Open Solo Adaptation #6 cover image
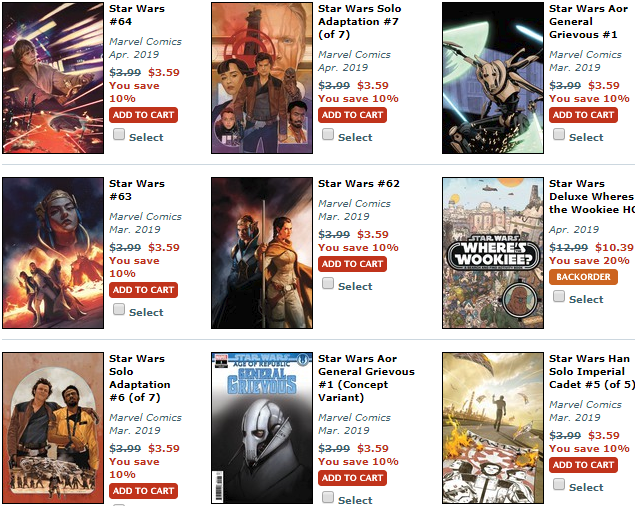Viewport: 635px width, 506px height. pos(53,428)
